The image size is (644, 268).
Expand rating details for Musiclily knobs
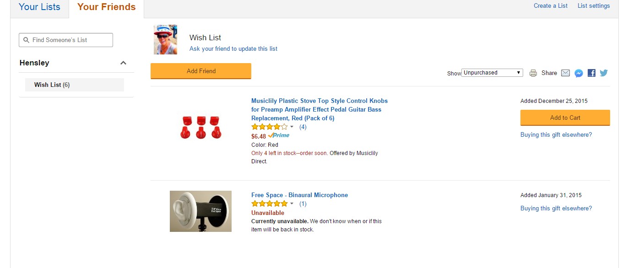click(292, 127)
